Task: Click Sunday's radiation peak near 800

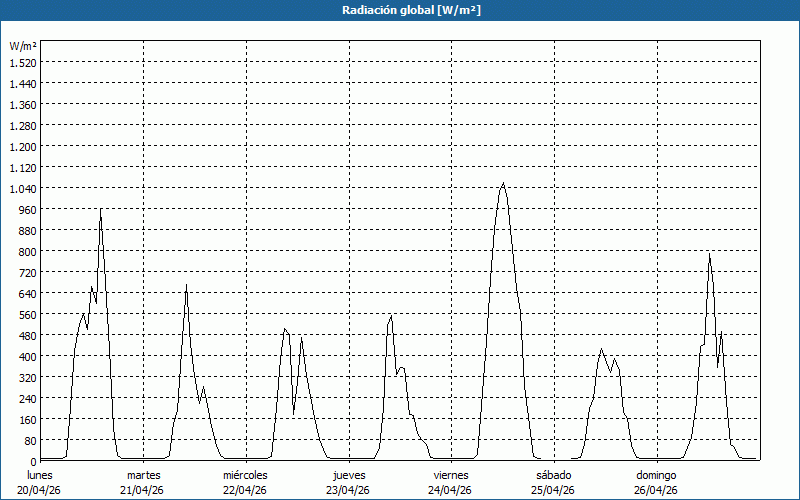Action: tap(709, 255)
